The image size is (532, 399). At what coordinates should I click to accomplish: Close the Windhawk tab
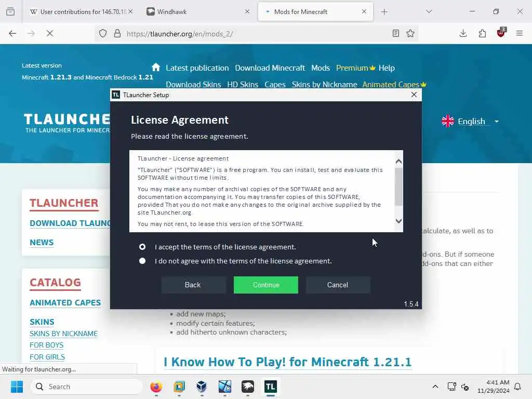pyautogui.click(x=247, y=11)
